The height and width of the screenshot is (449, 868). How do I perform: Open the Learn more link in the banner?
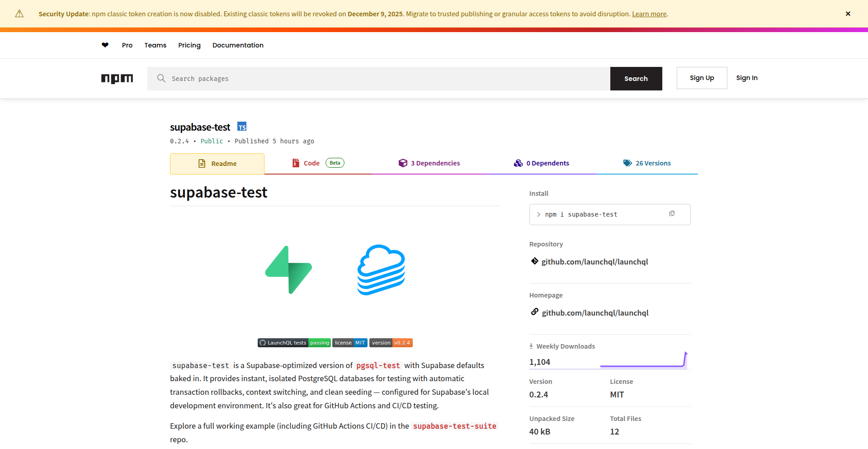pyautogui.click(x=649, y=14)
